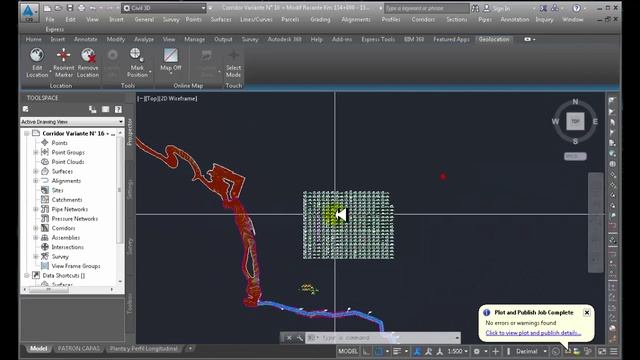Click the ribbon minimize toggle after Geolocation tab
This screenshot has height=360, width=640.
529,39
